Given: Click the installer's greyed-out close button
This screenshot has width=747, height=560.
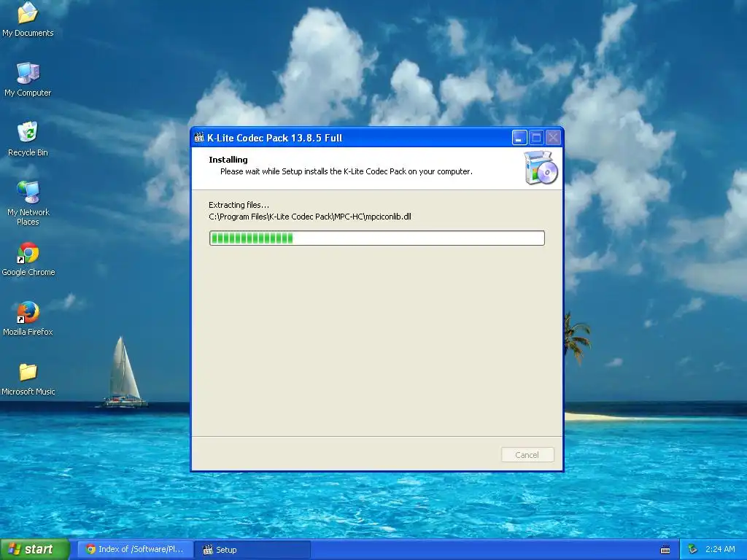Looking at the screenshot, I should (x=553, y=138).
